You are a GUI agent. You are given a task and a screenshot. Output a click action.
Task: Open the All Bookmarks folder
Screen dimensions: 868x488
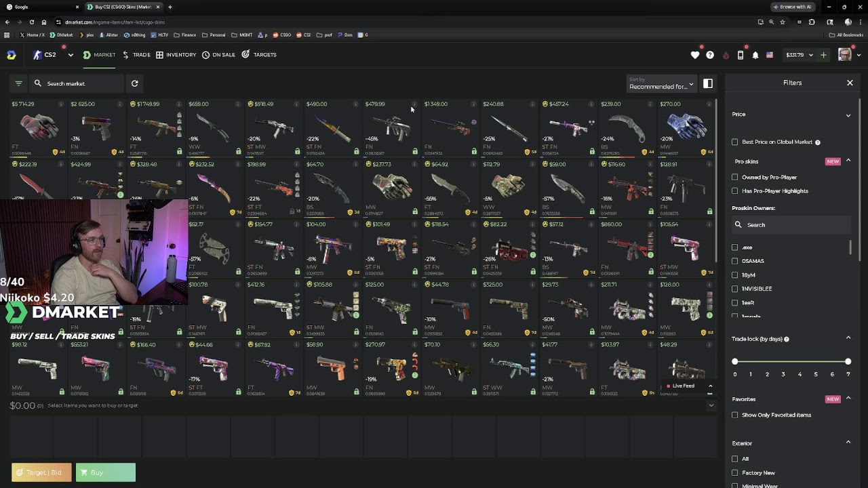pos(846,35)
